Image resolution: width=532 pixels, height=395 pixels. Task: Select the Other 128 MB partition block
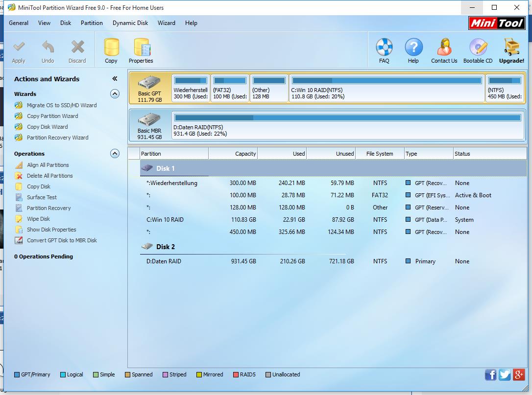coord(269,88)
